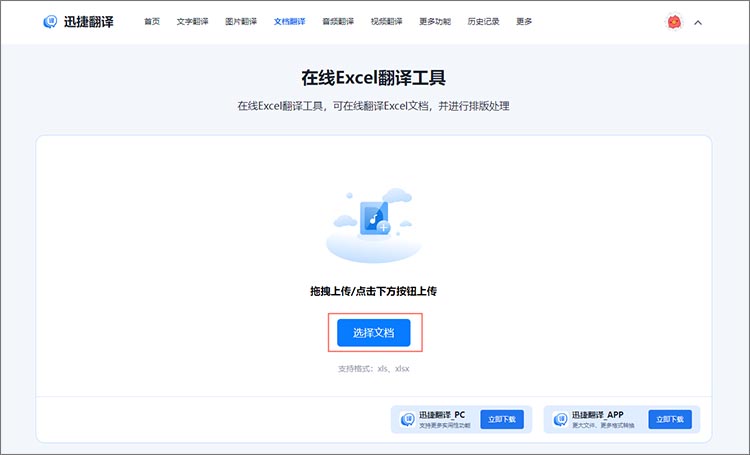The width and height of the screenshot is (750, 455).
Task: Click the 迅捷翻译_PC product icon
Action: [x=408, y=420]
